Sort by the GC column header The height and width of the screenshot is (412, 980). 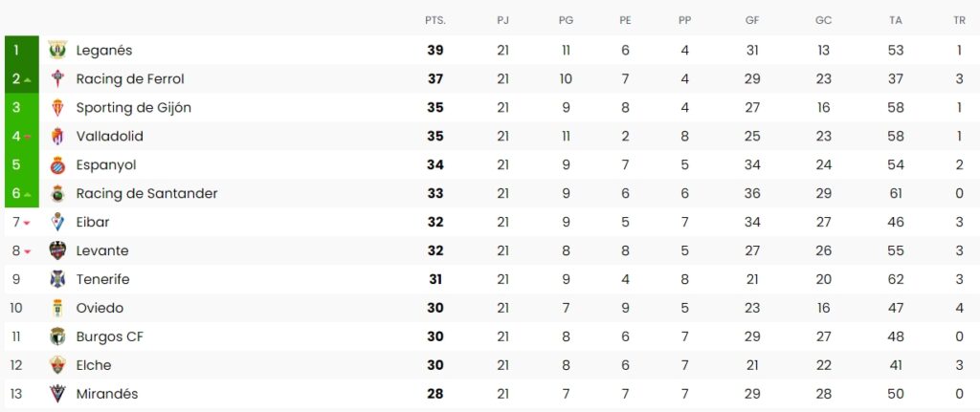[x=823, y=20]
